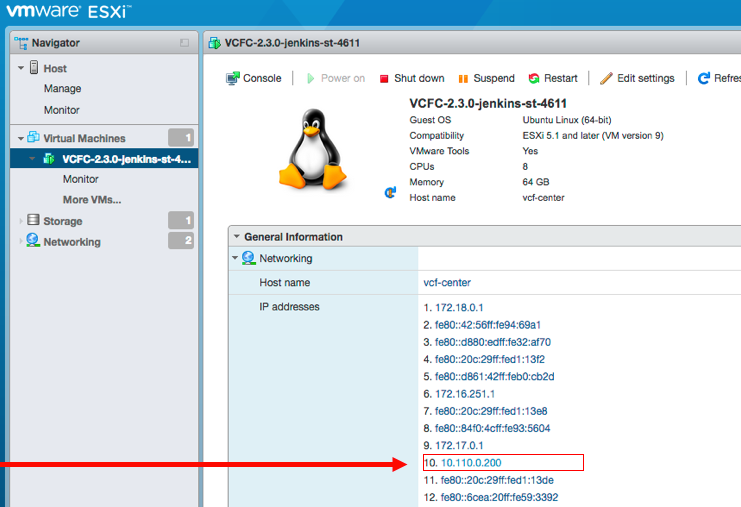The height and width of the screenshot is (507, 741).
Task: Open Monitor under the VM
Action: point(81,179)
